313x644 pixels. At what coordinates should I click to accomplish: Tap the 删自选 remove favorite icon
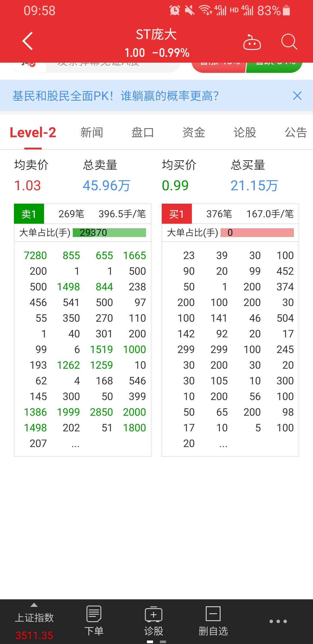213,614
